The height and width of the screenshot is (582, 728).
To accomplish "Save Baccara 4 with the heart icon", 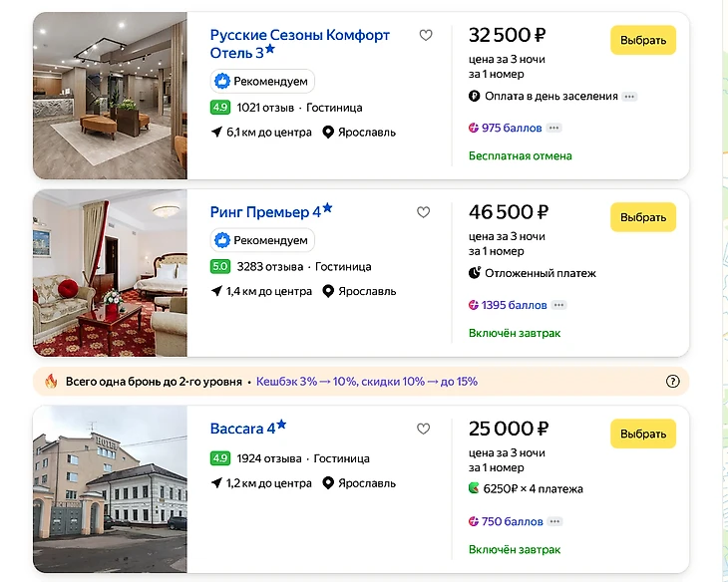I will coord(423,430).
